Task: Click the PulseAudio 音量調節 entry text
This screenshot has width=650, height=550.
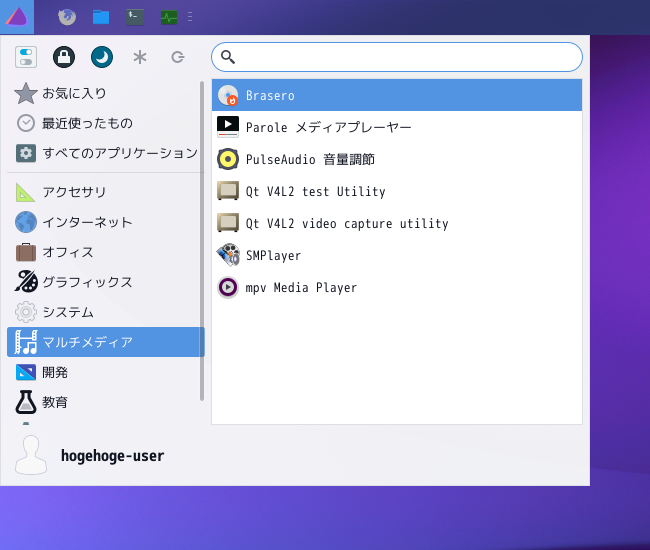Action: [x=310, y=159]
